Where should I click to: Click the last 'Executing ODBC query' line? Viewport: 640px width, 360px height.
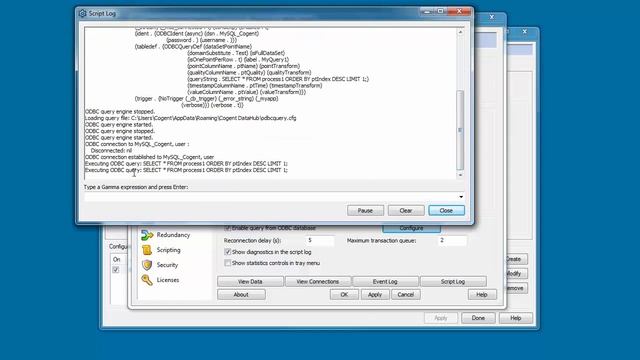click(x=186, y=170)
